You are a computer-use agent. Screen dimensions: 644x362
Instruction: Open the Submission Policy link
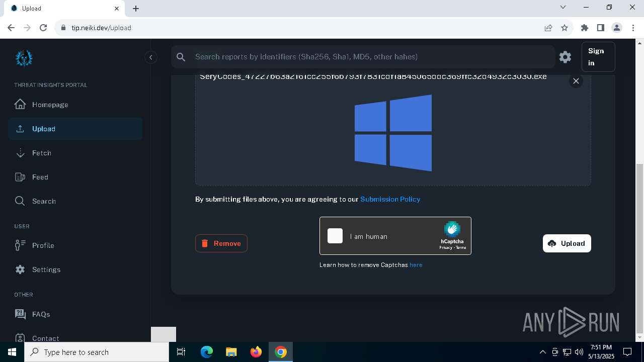click(390, 199)
